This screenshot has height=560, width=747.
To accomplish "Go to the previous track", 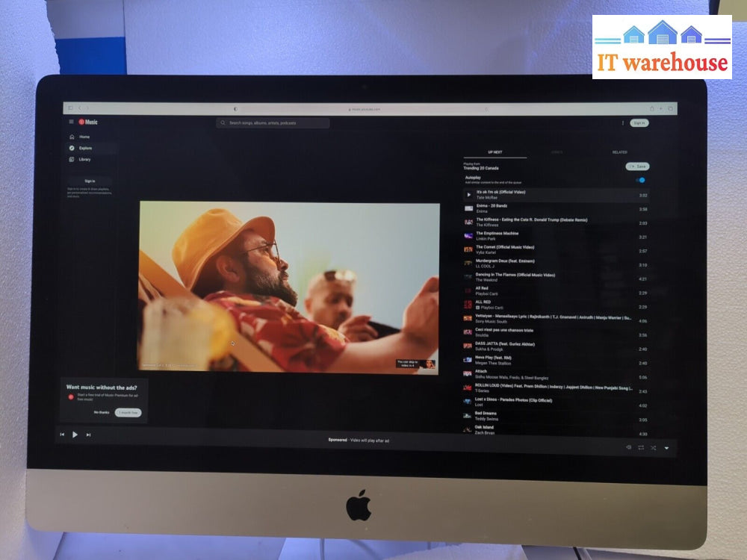I will [62, 435].
